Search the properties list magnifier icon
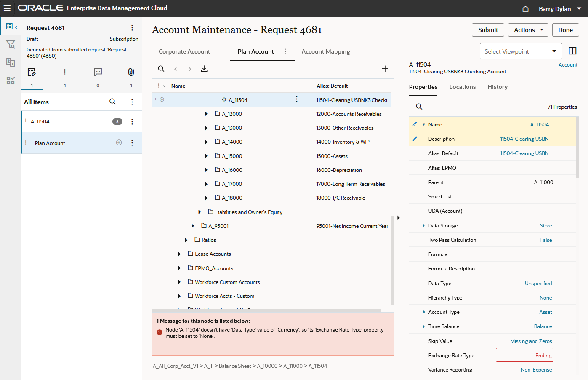This screenshot has height=380, width=588. coord(419,107)
